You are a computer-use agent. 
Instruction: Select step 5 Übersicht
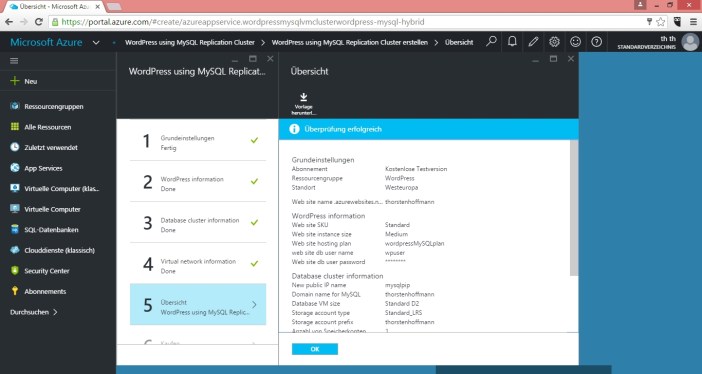198,304
